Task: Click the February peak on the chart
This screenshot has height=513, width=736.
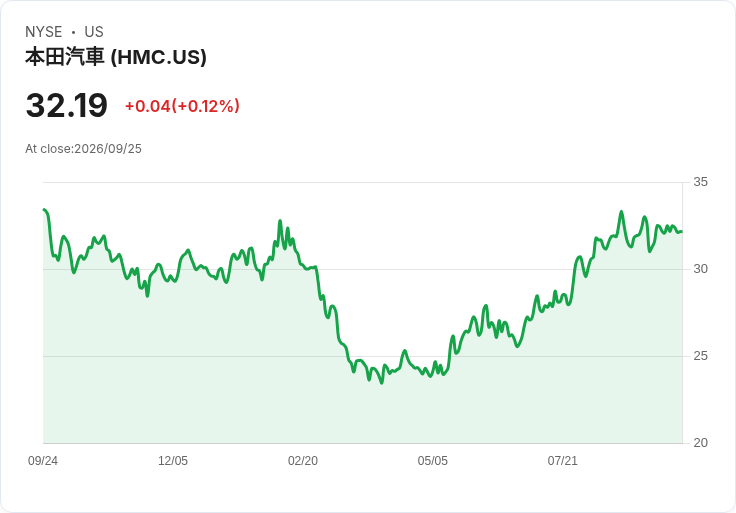Action: 280,220
